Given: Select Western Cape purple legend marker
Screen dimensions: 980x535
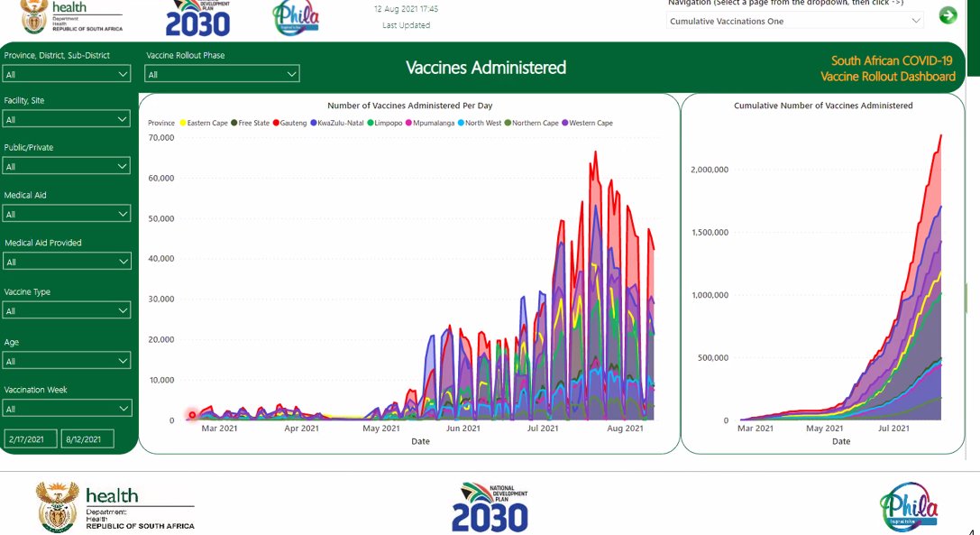Looking at the screenshot, I should (x=565, y=124).
